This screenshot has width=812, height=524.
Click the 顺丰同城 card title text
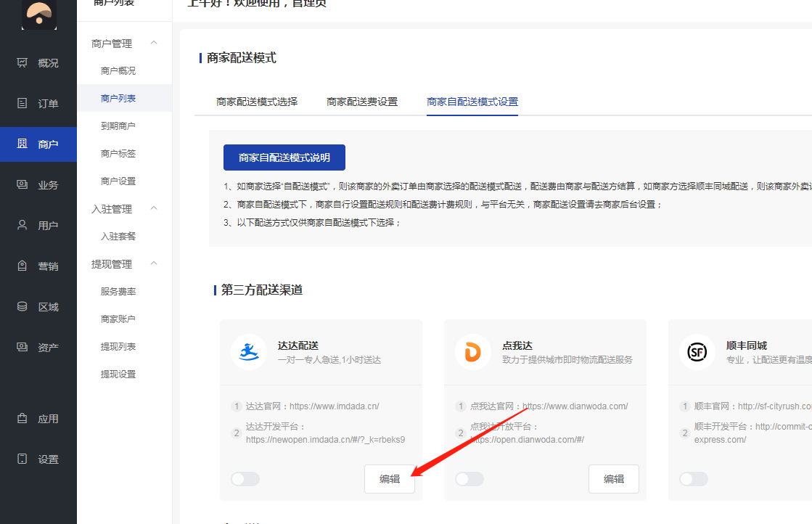[x=746, y=345]
